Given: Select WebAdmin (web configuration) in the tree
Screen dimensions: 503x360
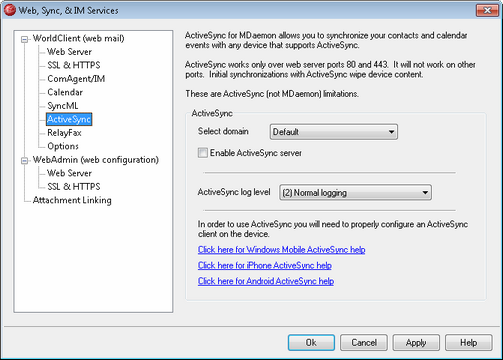Looking at the screenshot, I should [x=96, y=160].
